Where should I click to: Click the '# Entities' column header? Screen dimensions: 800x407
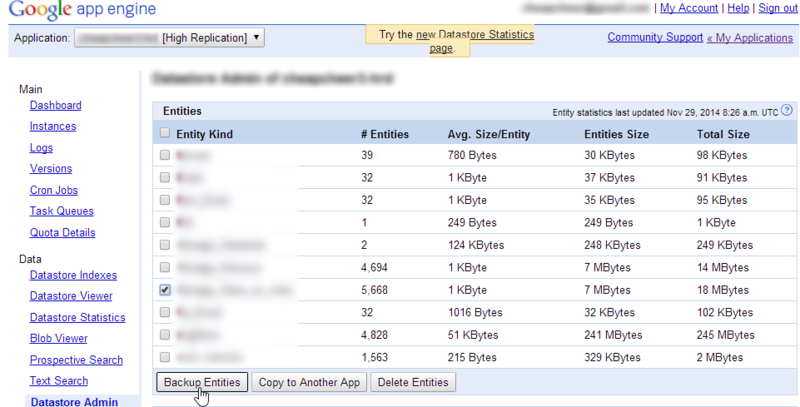coord(385,134)
